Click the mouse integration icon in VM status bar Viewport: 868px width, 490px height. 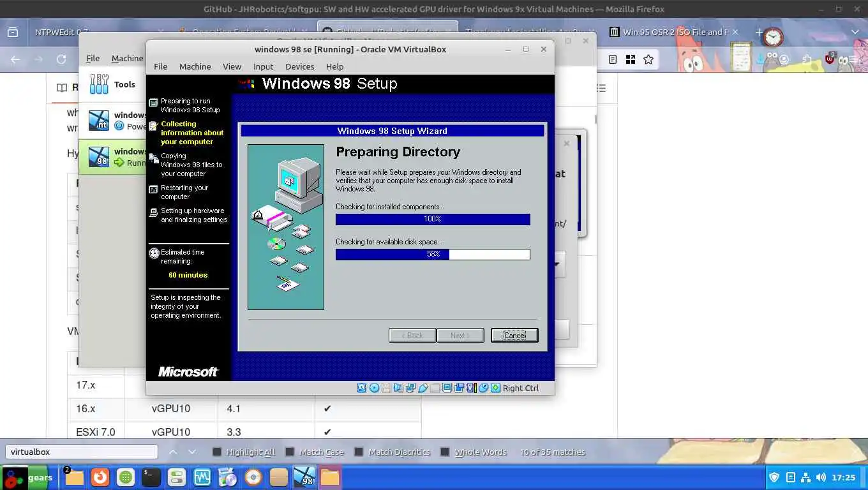(484, 388)
